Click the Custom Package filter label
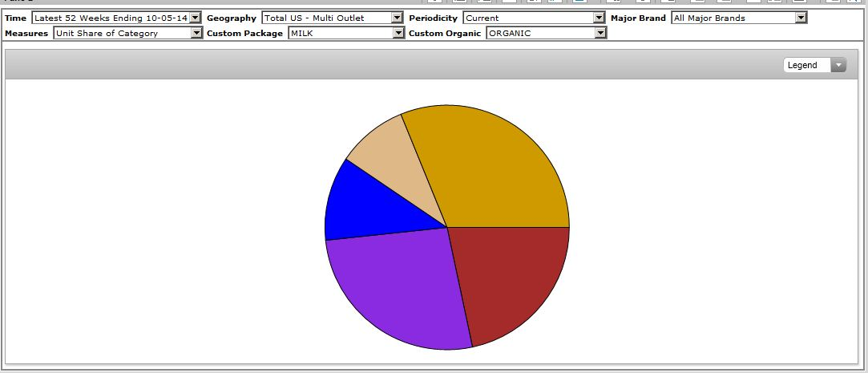Viewport: 868px width, 373px height. pos(244,33)
